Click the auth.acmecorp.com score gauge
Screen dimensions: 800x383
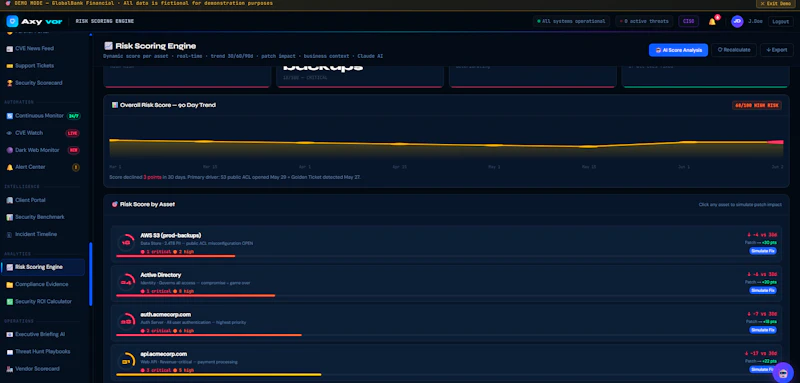point(126,322)
